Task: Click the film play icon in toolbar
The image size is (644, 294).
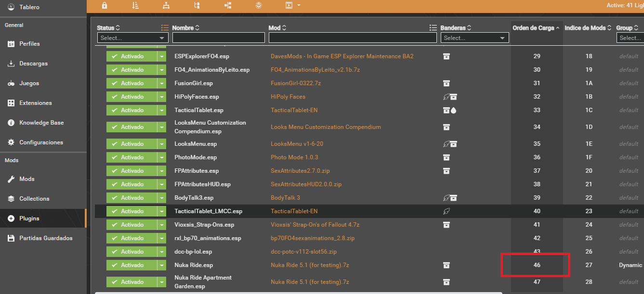Action: 289,5
